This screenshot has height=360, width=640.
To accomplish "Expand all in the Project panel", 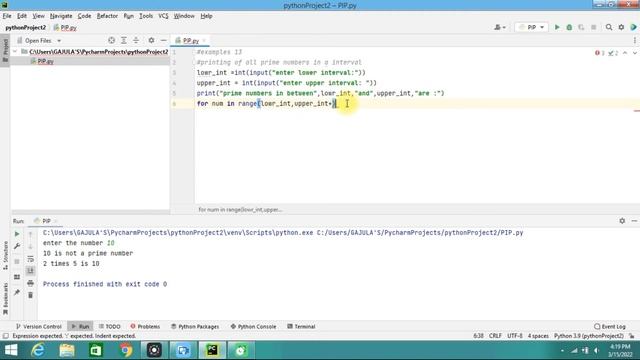I will [124, 40].
